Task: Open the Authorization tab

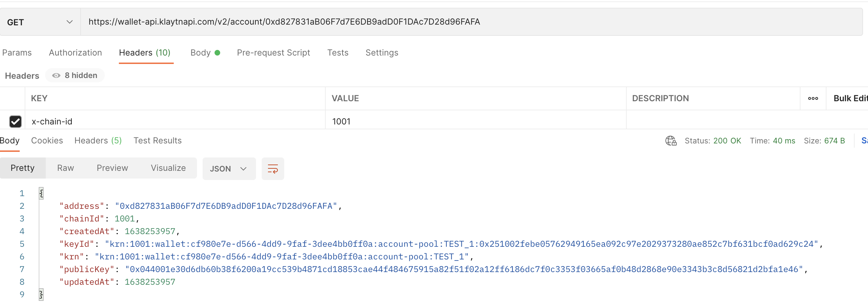Action: 75,53
